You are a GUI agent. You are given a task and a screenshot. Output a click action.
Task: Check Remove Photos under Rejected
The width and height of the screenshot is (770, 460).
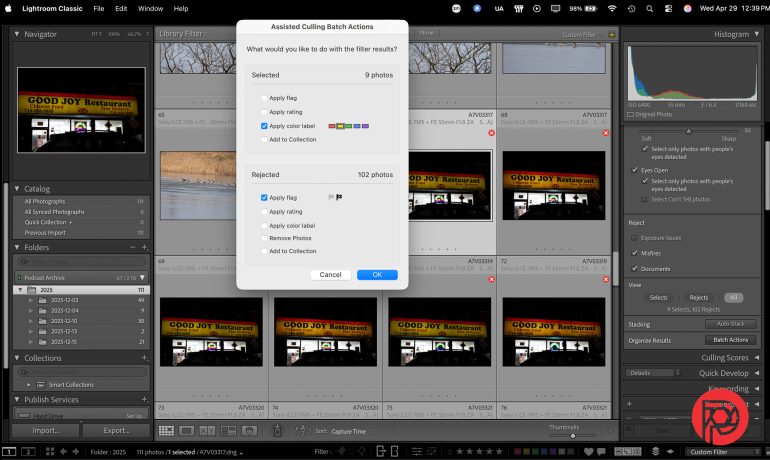click(264, 238)
